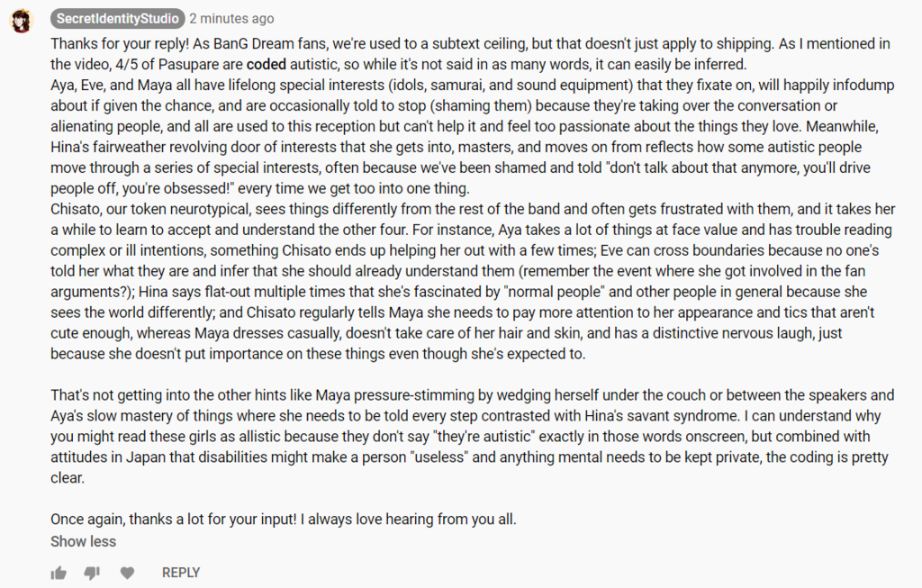Click the line starting 'Chisato, our token neurotypical'
Screen dimensions: 922x588
pos(473,209)
